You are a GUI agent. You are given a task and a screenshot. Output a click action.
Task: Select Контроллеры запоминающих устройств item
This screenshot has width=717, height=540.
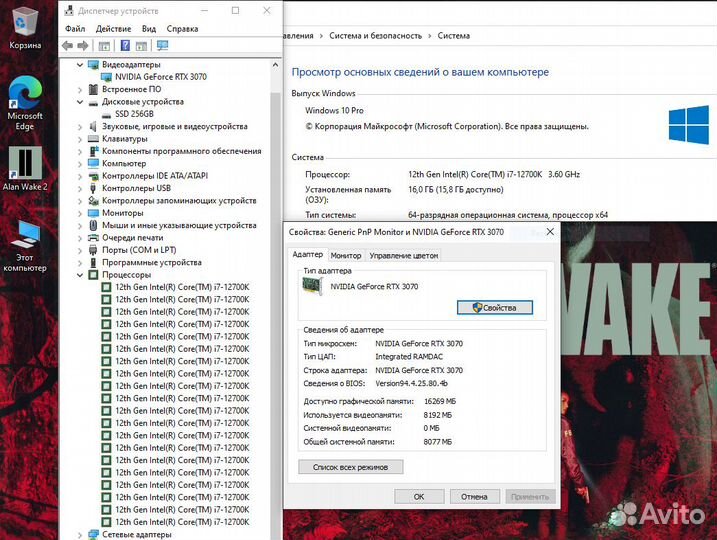pyautogui.click(x=179, y=200)
